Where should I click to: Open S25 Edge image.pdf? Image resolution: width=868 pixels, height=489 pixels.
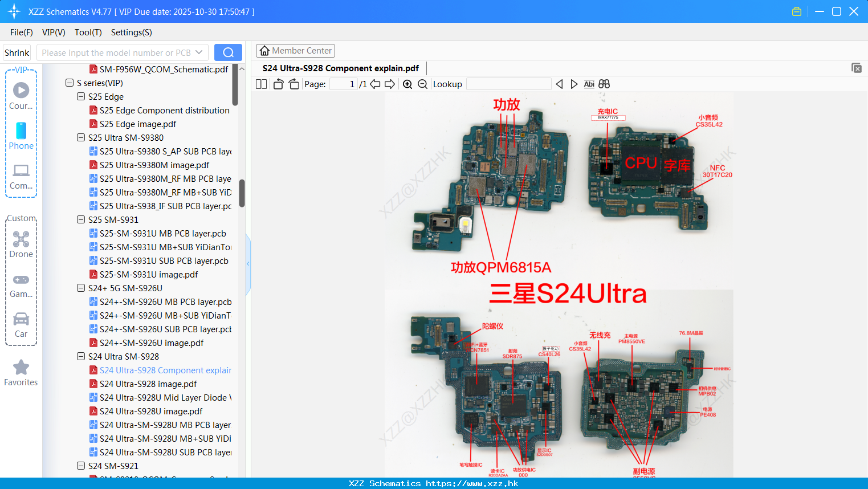coord(133,124)
